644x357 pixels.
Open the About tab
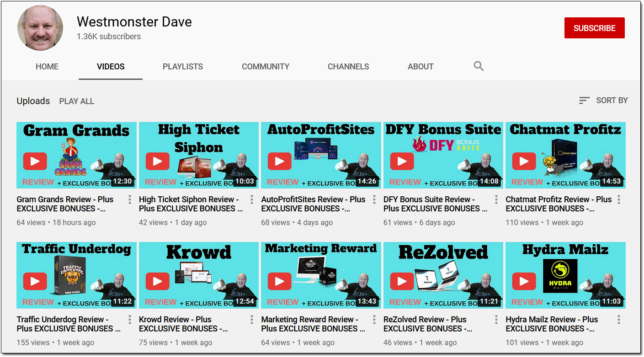click(420, 67)
